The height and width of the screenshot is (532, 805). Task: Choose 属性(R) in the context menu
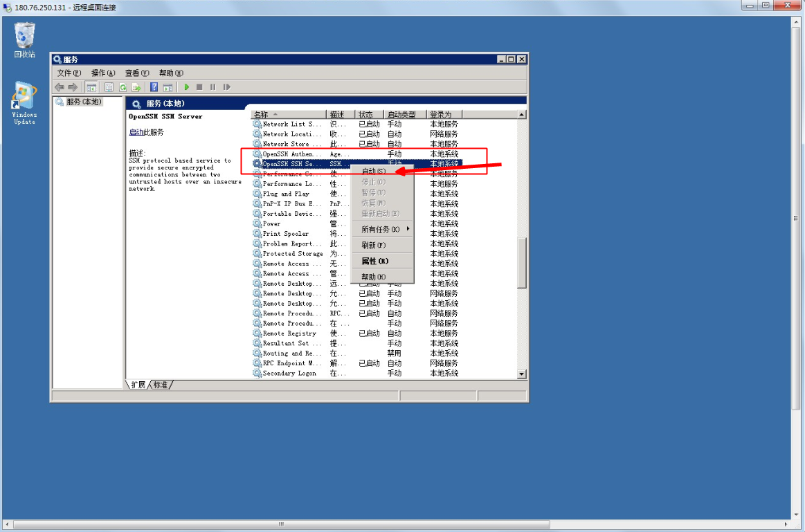[x=383, y=261]
